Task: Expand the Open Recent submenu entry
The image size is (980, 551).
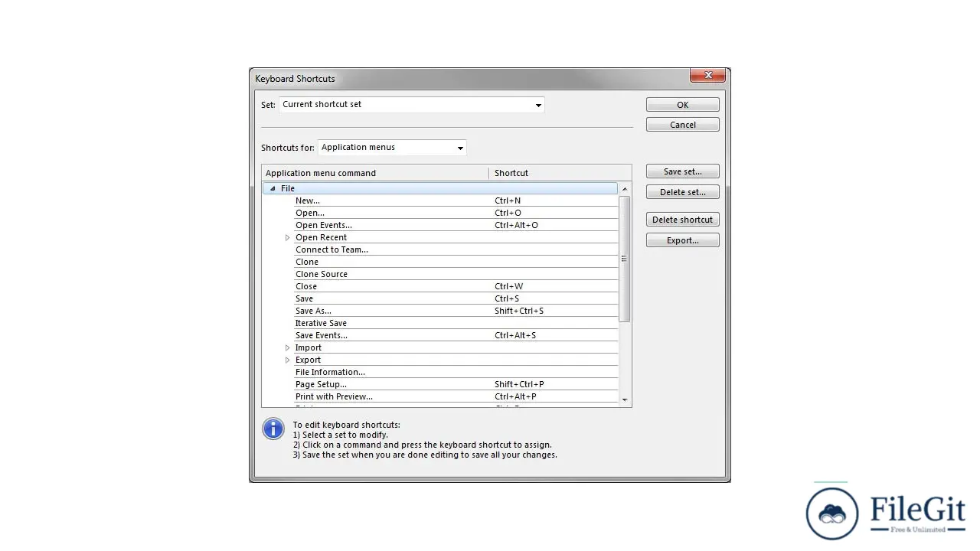Action: click(x=288, y=237)
